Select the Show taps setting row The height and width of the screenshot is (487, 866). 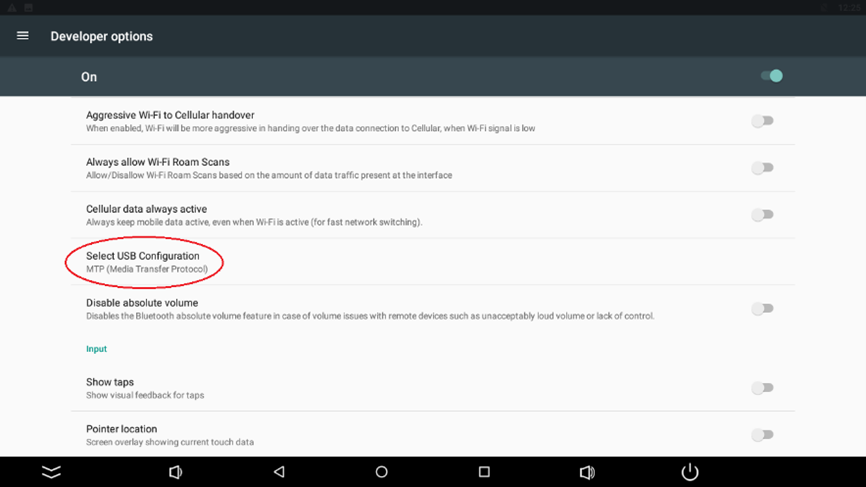click(433, 388)
